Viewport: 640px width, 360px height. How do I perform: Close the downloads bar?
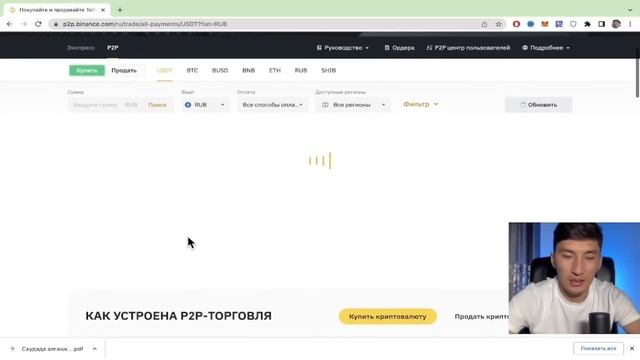(x=632, y=348)
